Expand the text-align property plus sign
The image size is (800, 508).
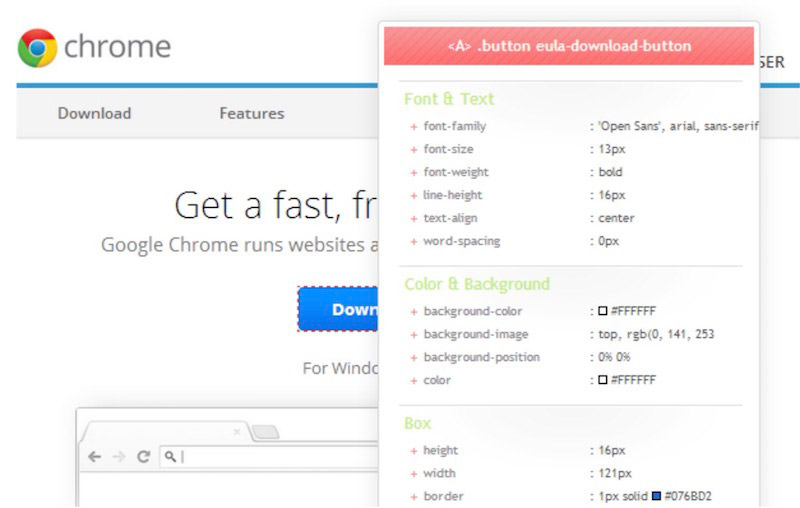414,218
